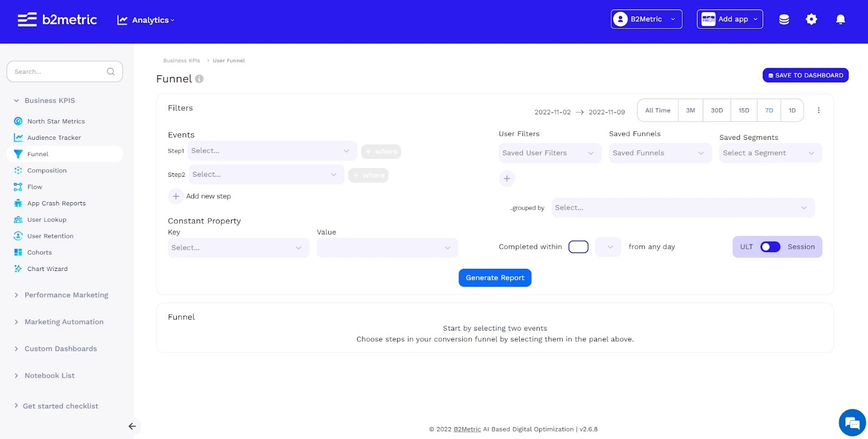This screenshot has width=868, height=439.
Task: Click the b2metric logo
Action: coord(57,20)
